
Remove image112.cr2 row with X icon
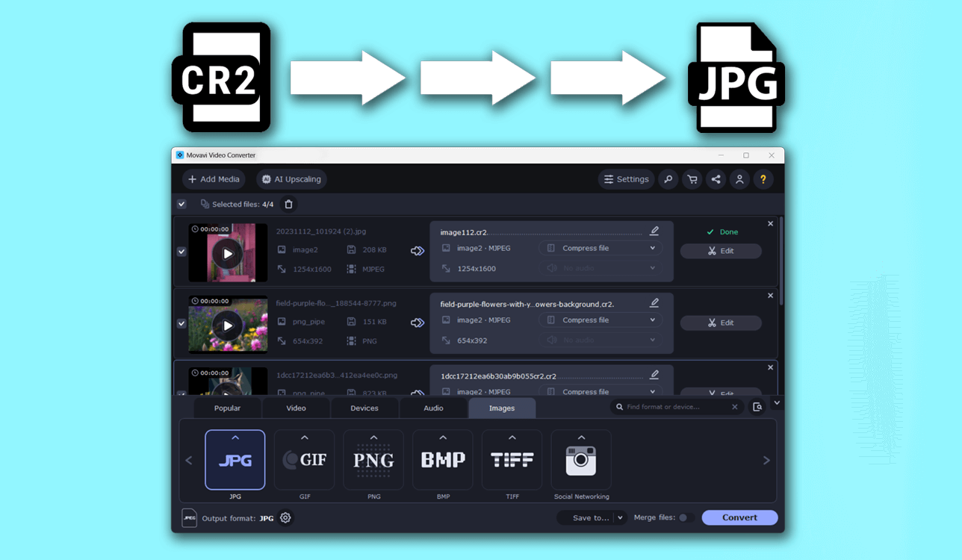click(x=771, y=224)
